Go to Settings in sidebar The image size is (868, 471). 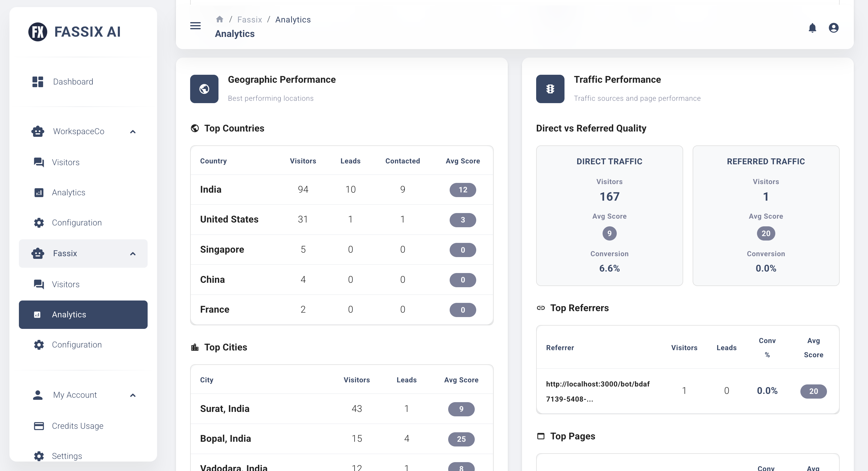pyautogui.click(x=67, y=456)
